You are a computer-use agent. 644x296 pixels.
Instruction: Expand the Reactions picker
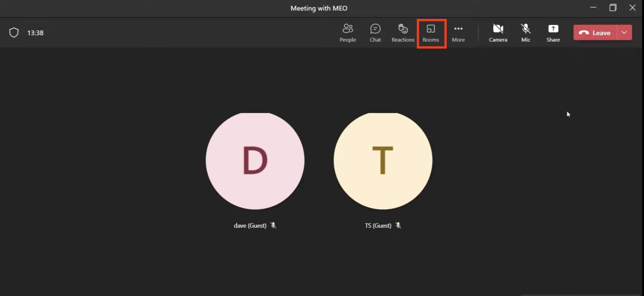tap(403, 32)
